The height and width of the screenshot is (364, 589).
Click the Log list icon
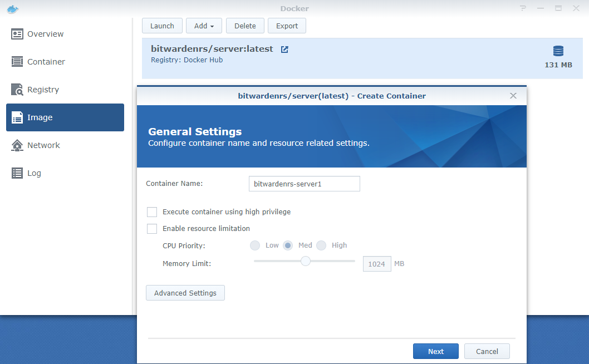17,173
